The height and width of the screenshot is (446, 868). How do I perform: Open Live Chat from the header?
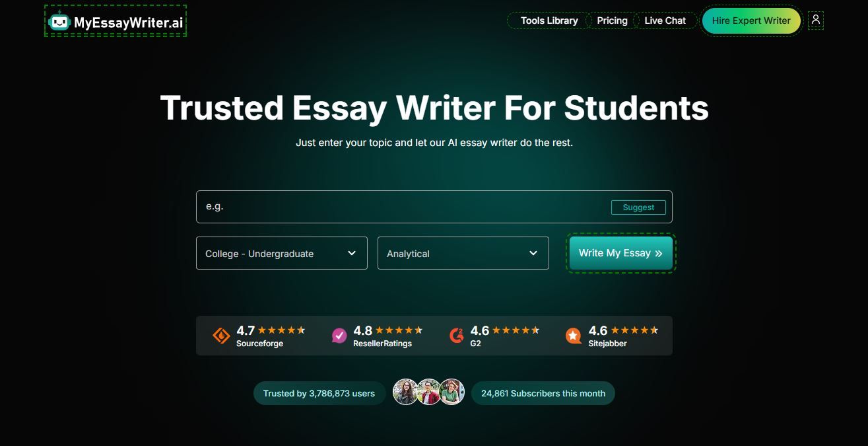(x=665, y=20)
